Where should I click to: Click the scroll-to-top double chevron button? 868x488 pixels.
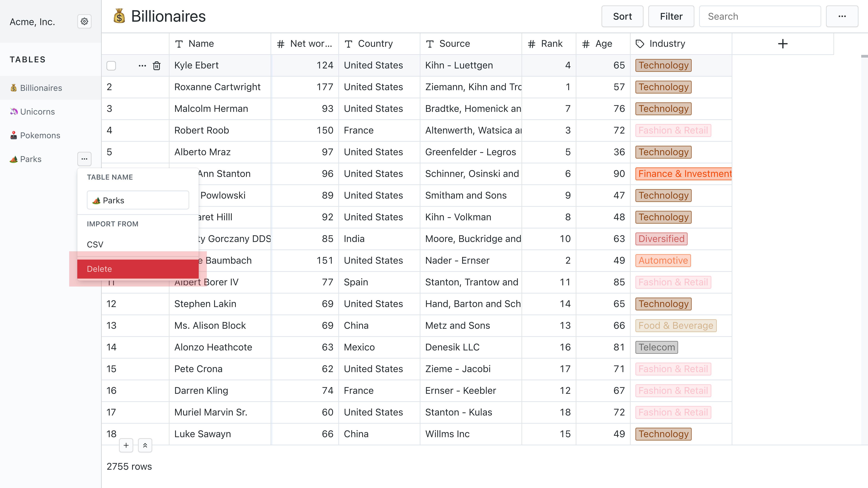click(x=145, y=445)
